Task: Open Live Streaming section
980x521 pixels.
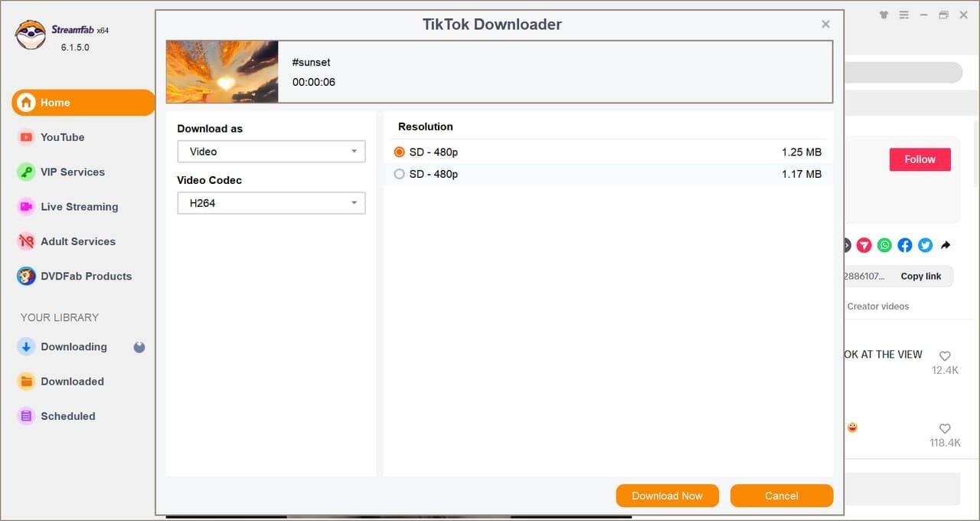Action: tap(80, 207)
